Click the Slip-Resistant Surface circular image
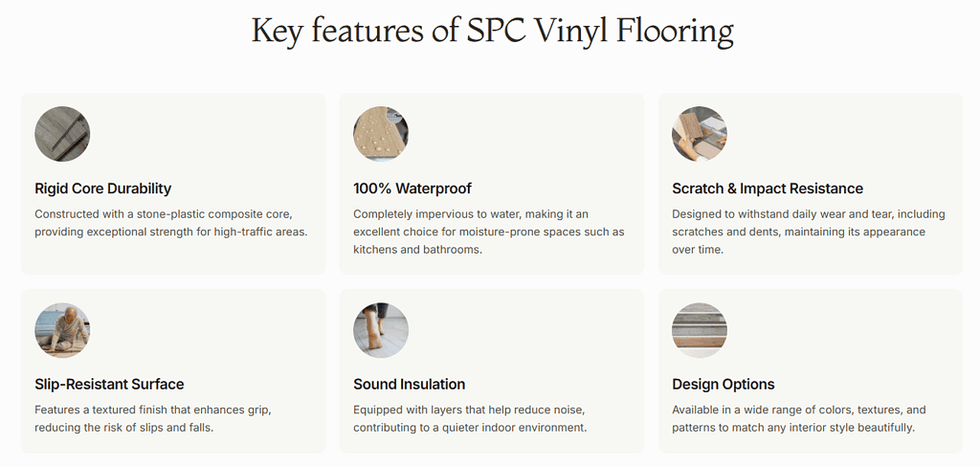 [62, 330]
